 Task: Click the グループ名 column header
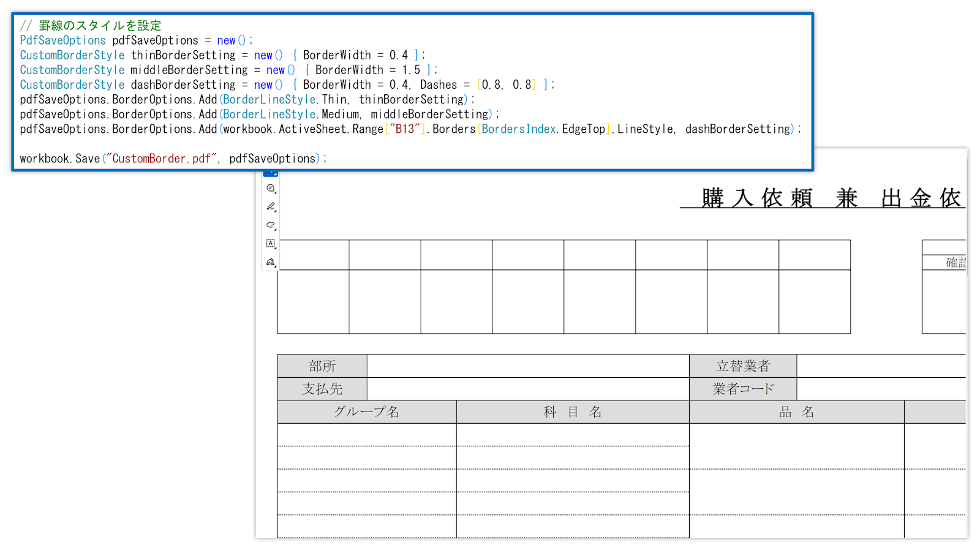coord(367,412)
